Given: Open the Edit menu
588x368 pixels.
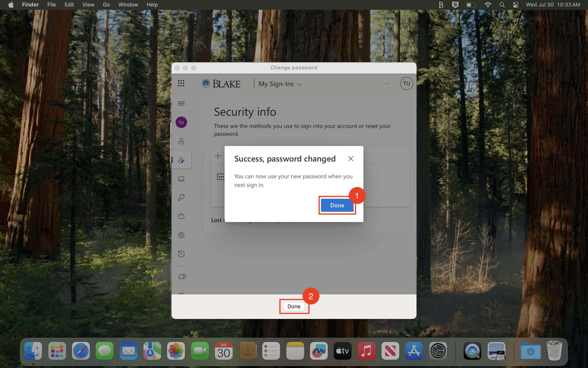Looking at the screenshot, I should point(69,5).
